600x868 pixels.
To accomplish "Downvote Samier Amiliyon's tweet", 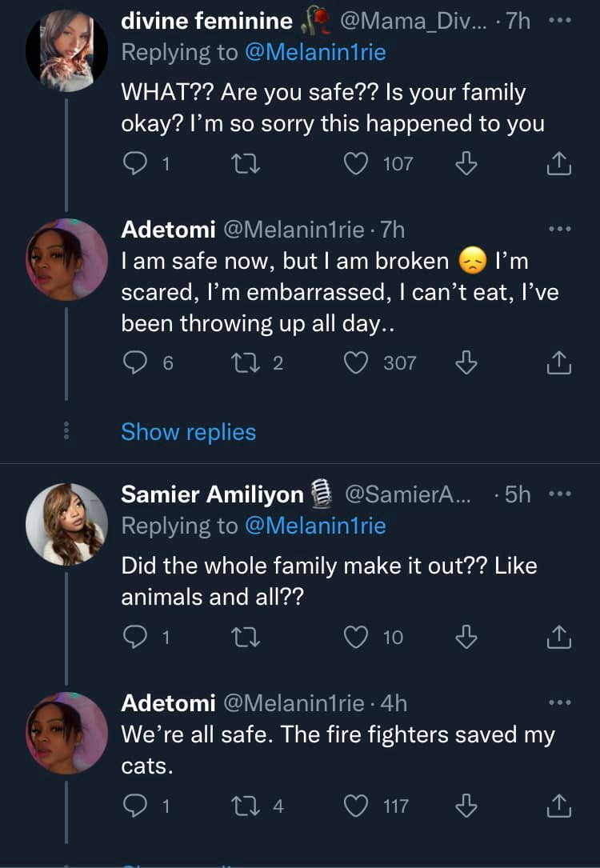I will click(x=466, y=637).
